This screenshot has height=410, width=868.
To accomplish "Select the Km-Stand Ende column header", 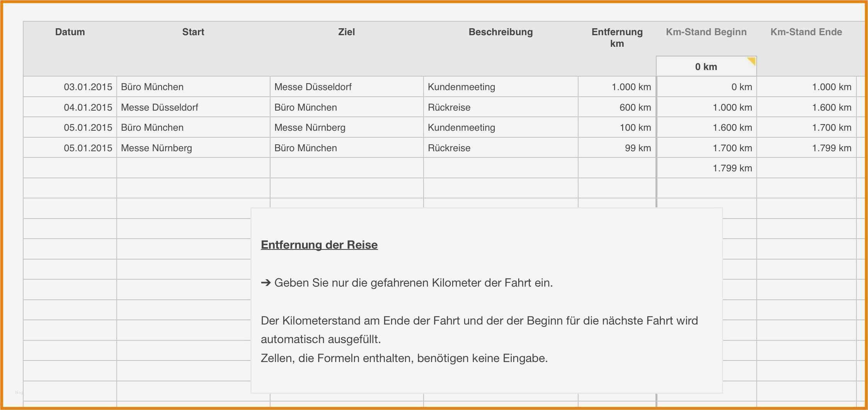I will pos(805,32).
